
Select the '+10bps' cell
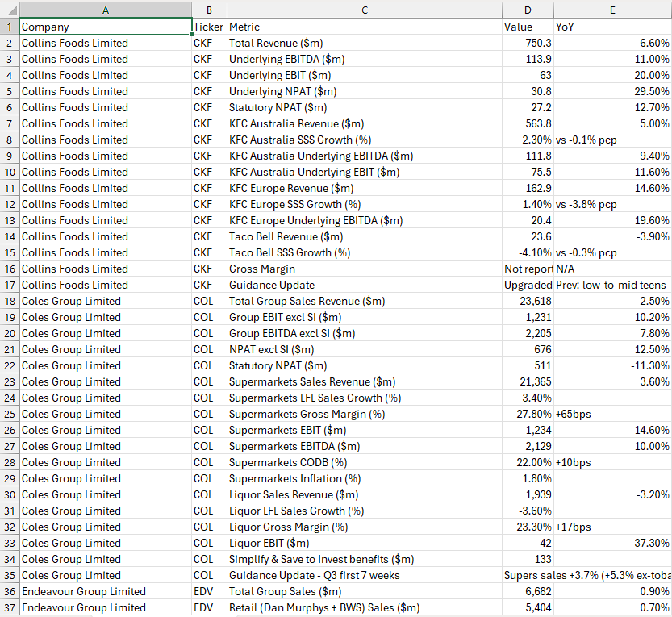pos(612,463)
